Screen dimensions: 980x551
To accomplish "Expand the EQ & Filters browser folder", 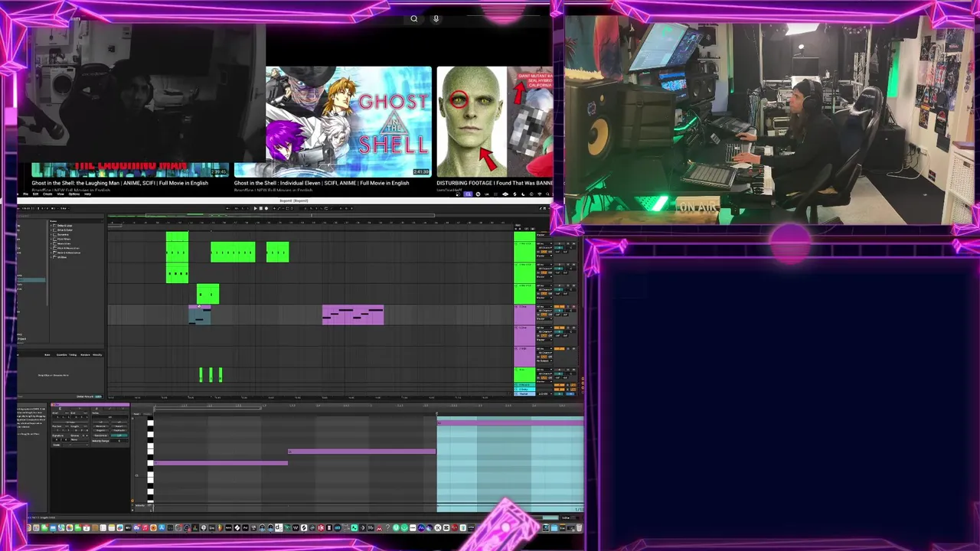I will [51, 240].
